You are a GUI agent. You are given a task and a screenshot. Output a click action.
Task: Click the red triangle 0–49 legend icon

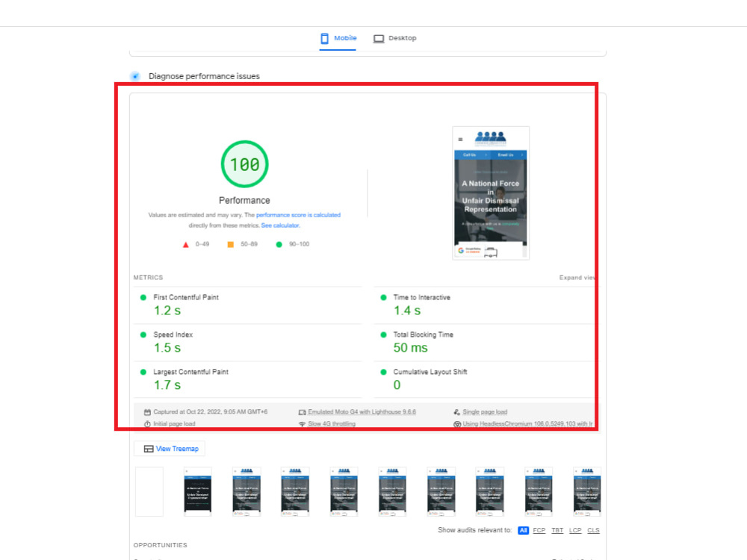point(186,245)
